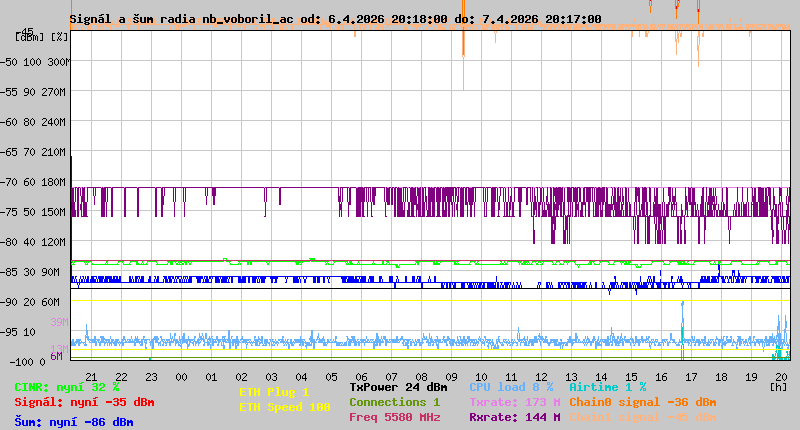This screenshot has height=430, width=800.
Task: Click the TxPower 24 dBm label
Action: pos(398,387)
